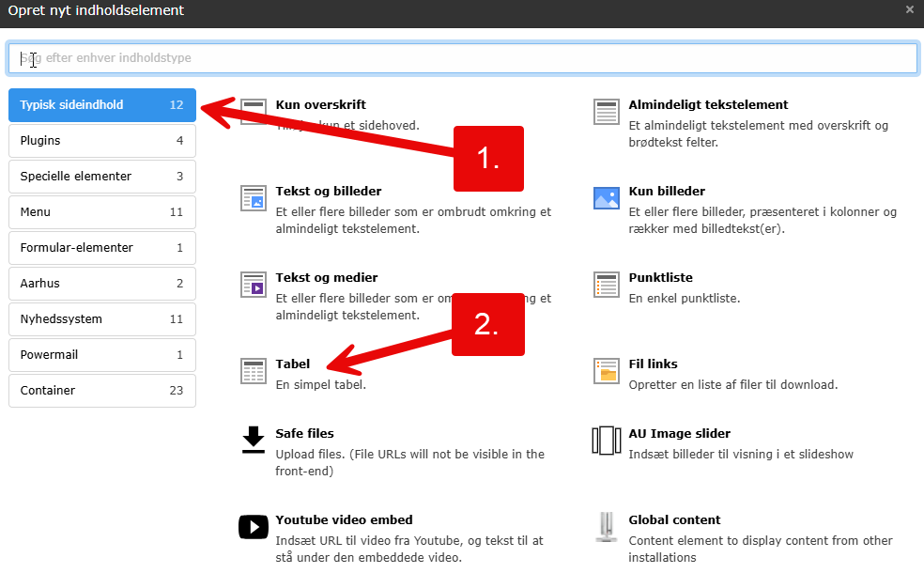This screenshot has width=924, height=573.
Task: Pick the Fil links folder icon
Action: click(607, 370)
